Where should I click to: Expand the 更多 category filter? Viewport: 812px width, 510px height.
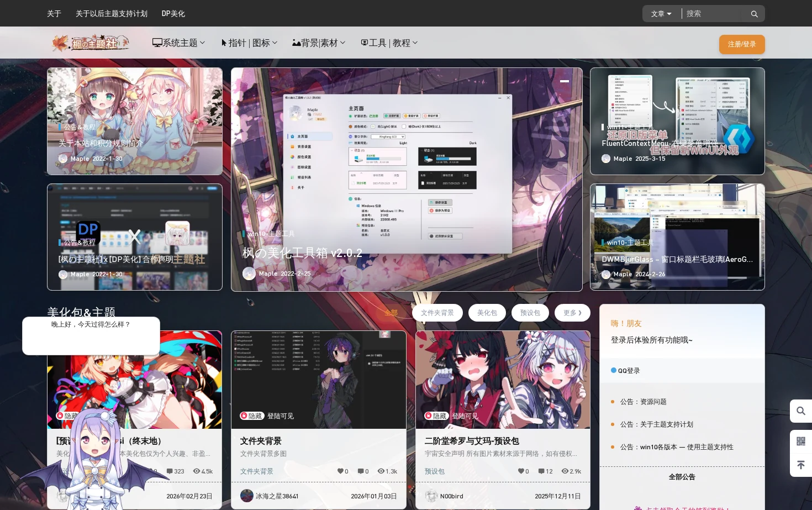[572, 313]
